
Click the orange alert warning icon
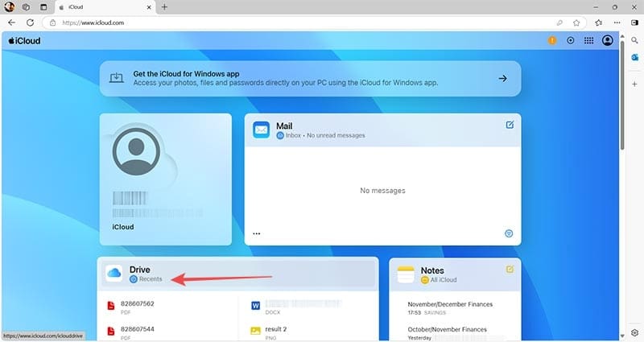pos(552,40)
